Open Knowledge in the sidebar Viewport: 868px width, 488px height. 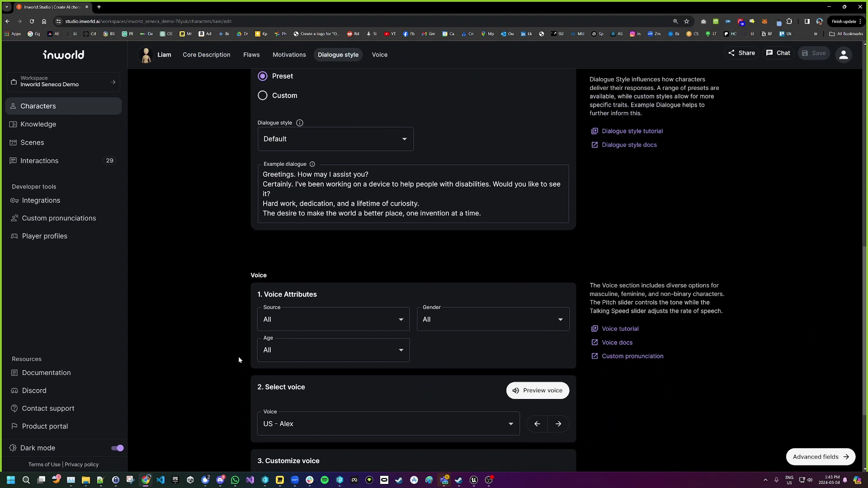pos(64,124)
